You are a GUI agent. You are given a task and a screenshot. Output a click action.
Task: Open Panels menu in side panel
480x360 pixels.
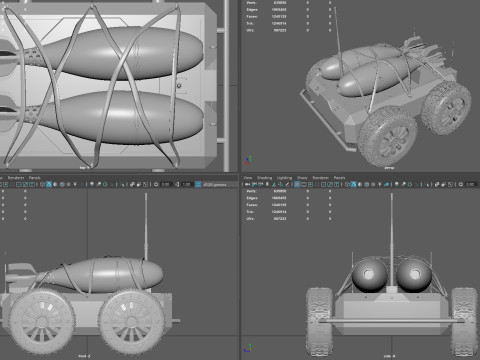[339, 178]
